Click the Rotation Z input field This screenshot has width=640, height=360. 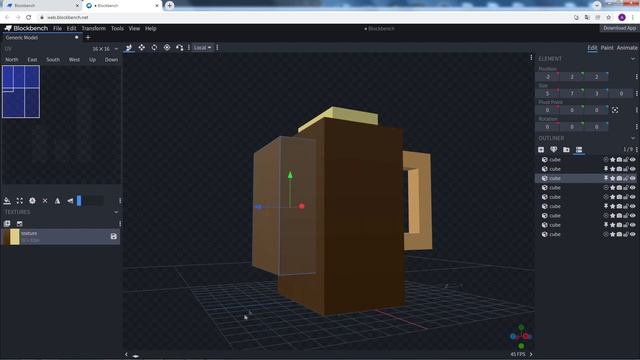(x=596, y=127)
